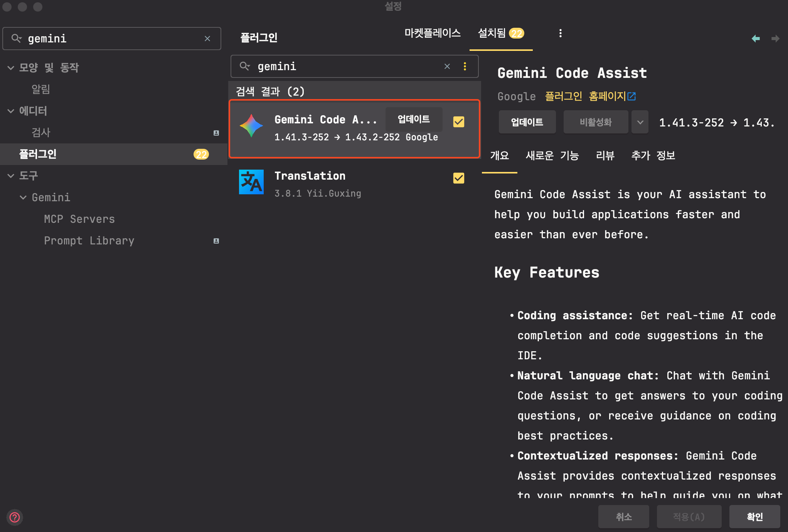Collapse the 도구 settings section
This screenshot has width=788, height=532.
(x=11, y=176)
